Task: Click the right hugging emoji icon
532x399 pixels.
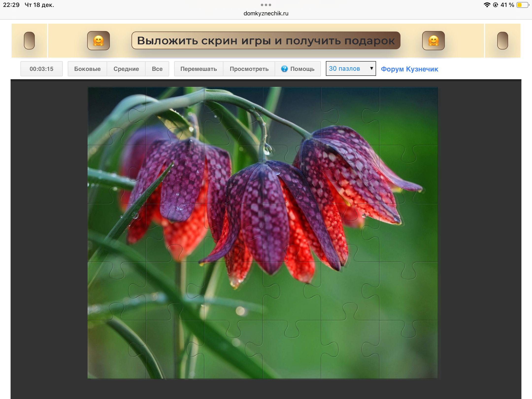Action: (x=433, y=41)
